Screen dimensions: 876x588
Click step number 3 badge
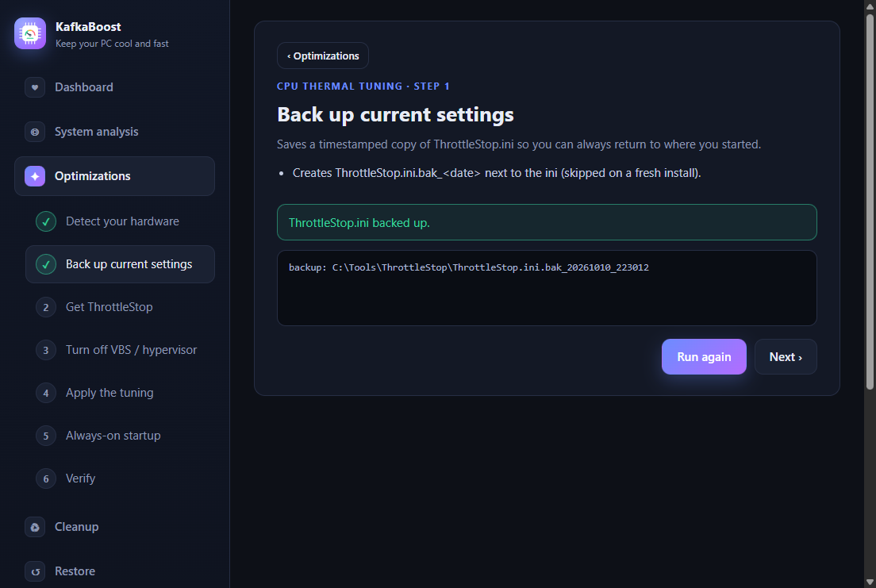[x=46, y=351]
